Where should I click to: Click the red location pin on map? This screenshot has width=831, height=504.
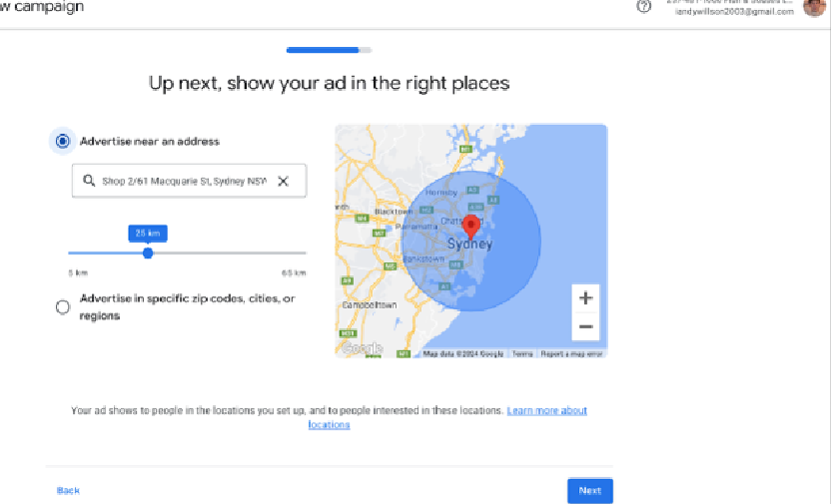[x=471, y=227]
